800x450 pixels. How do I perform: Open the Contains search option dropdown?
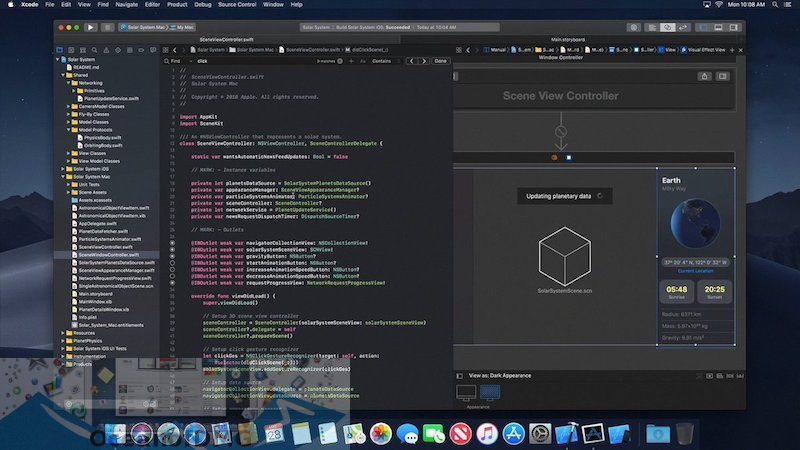pos(384,61)
